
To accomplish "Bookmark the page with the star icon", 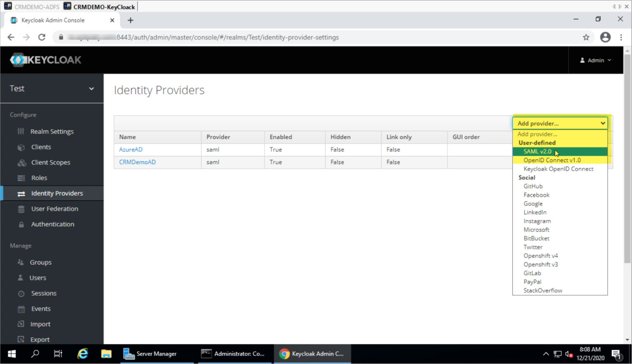I will [586, 37].
